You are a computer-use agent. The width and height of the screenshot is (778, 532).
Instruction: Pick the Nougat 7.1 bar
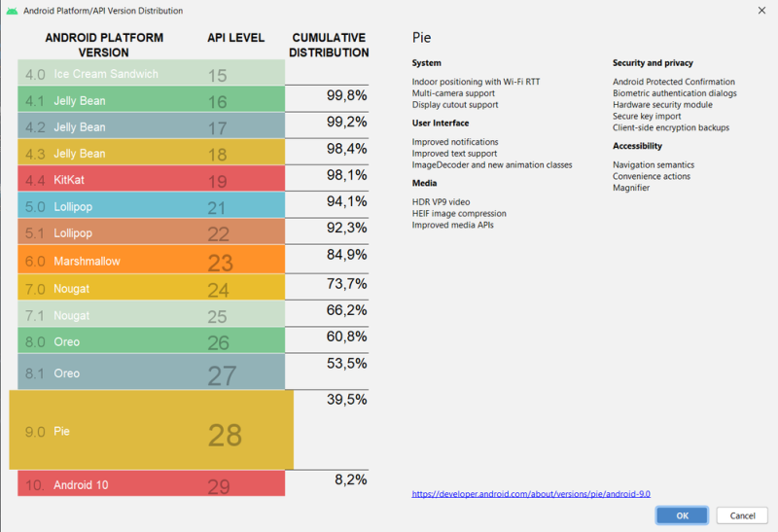pyautogui.click(x=151, y=314)
